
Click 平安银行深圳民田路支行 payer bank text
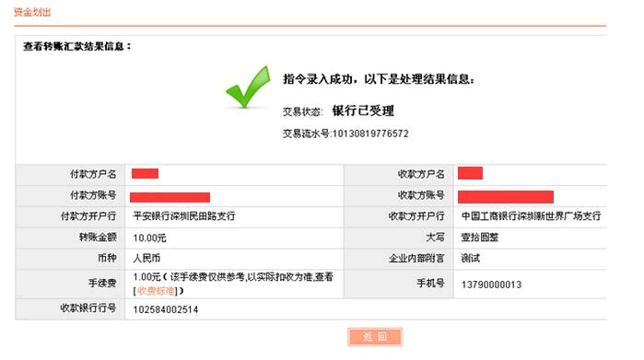[x=184, y=216]
